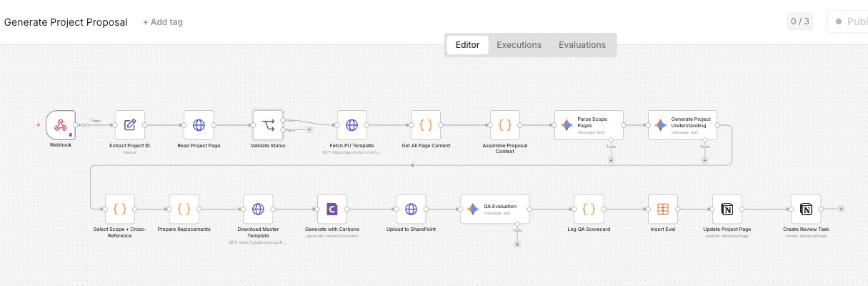Screen dimensions: 868x286
Task: Switch to the Editor tab
Action: [x=467, y=44]
